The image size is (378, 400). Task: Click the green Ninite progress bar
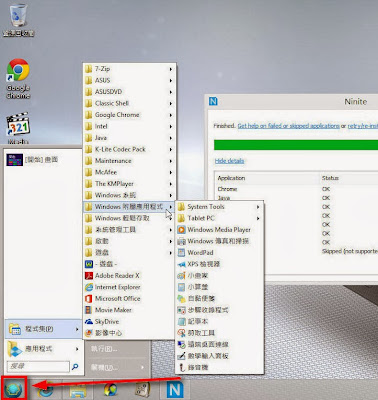[x=296, y=145]
